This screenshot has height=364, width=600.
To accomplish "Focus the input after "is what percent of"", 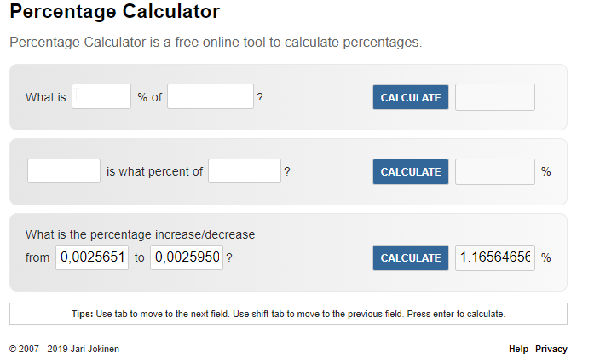I will pos(245,171).
